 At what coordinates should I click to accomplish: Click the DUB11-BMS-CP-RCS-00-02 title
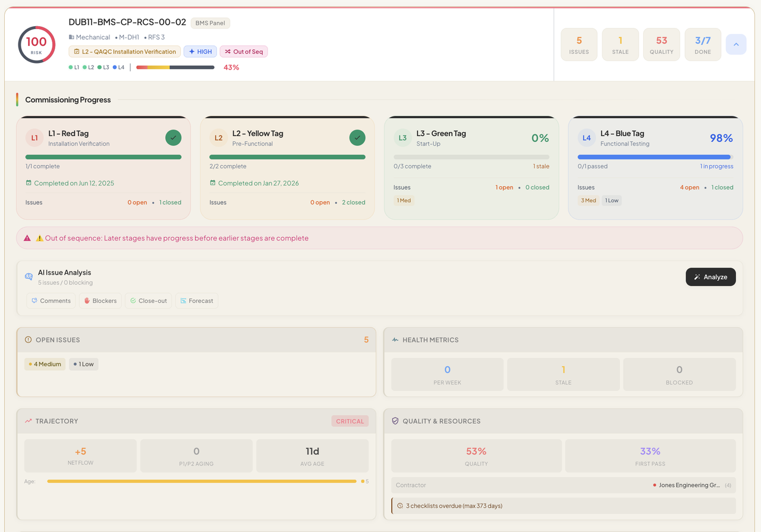[x=127, y=22]
